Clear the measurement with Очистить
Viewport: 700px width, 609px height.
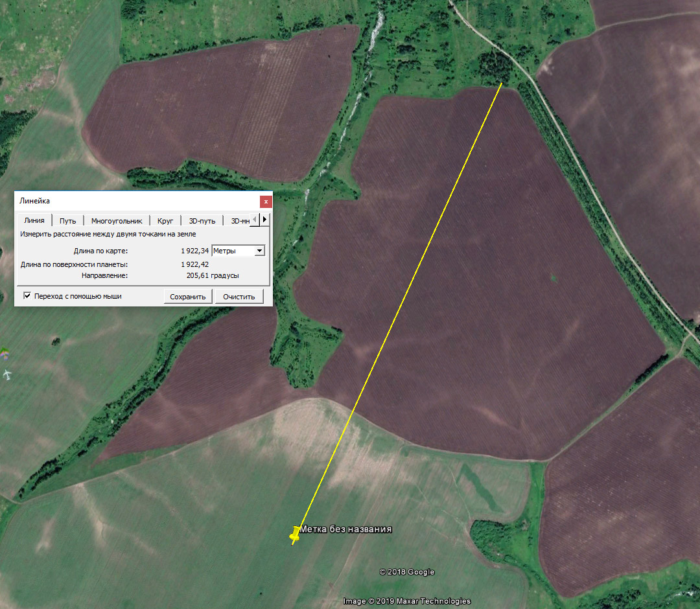pos(239,297)
